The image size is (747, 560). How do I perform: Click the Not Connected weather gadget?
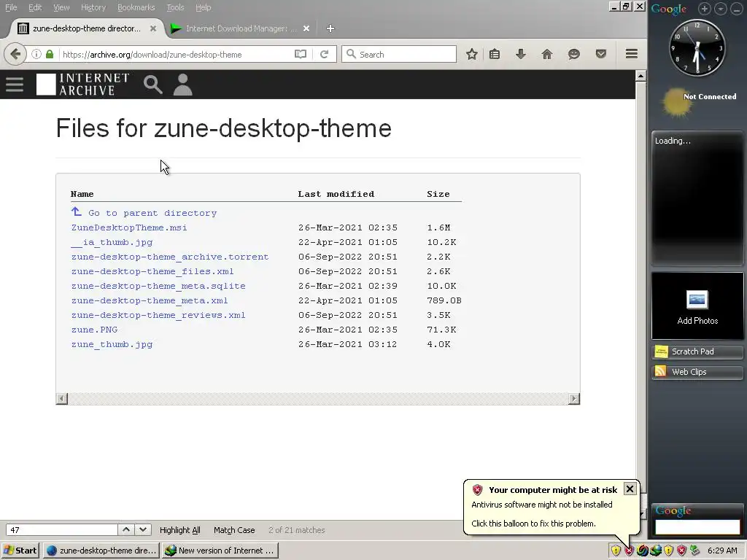click(x=699, y=101)
